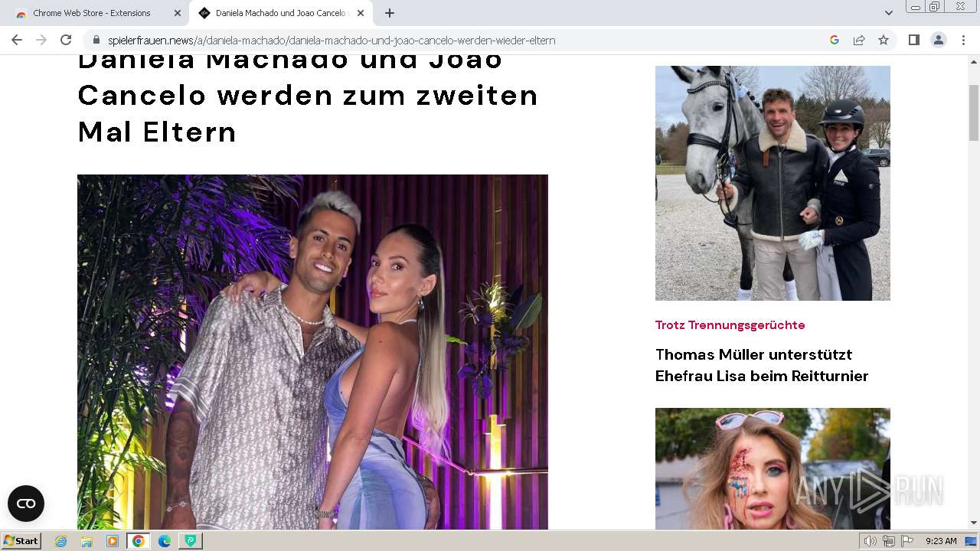Screen dimensions: 980x551
Task: Open File Explorer from taskbar
Action: [87, 541]
